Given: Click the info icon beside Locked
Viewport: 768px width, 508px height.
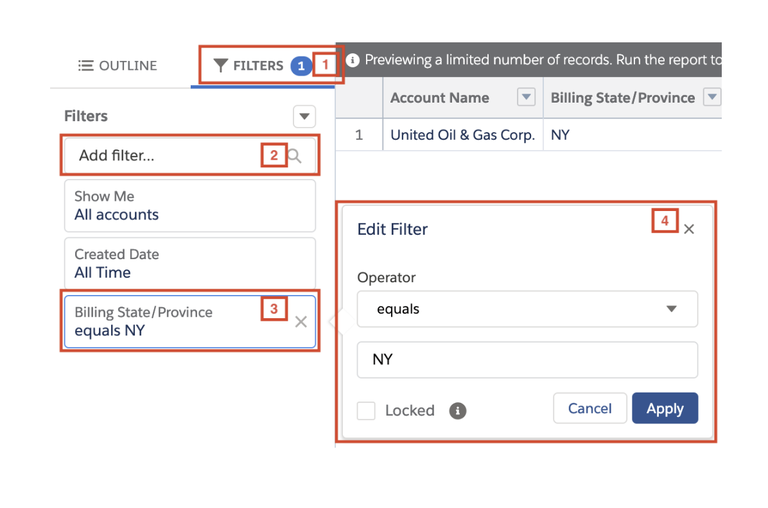Looking at the screenshot, I should pos(458,410).
